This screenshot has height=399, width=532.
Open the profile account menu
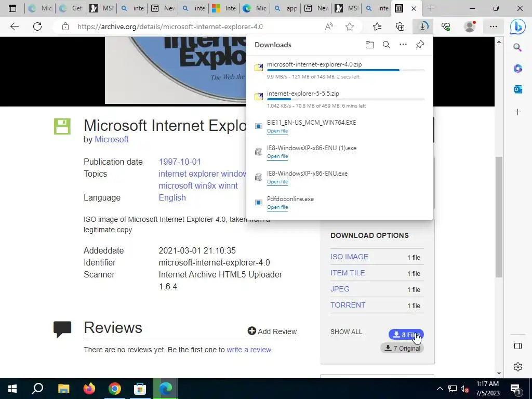tap(470, 26)
